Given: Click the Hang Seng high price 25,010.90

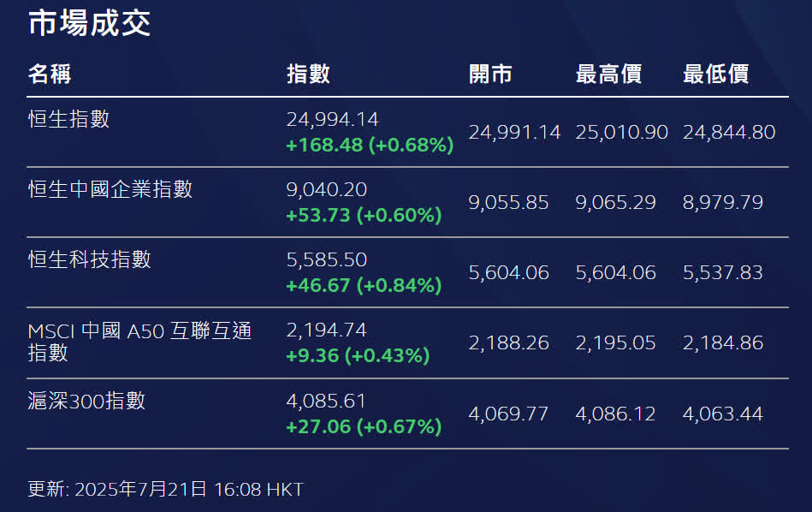Looking at the screenshot, I should click(622, 133).
